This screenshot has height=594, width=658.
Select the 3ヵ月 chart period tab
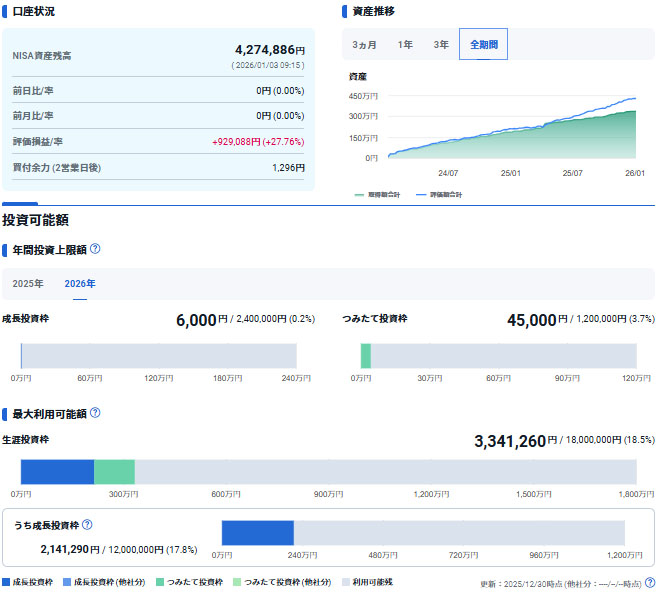pos(365,45)
